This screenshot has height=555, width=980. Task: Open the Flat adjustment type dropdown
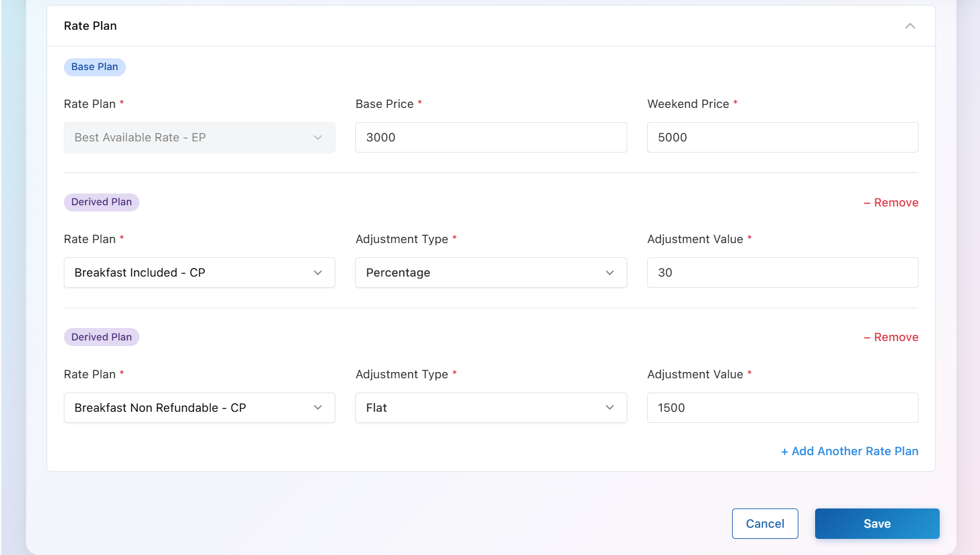(491, 408)
